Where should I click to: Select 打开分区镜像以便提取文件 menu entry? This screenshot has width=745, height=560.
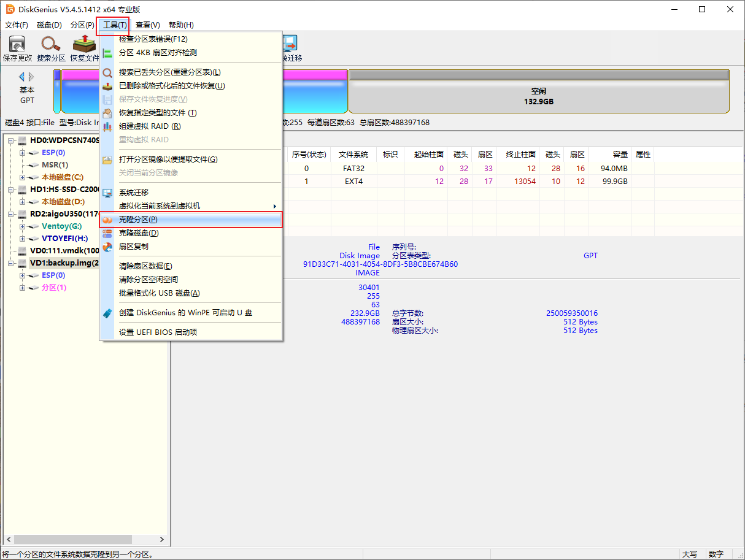(x=191, y=159)
